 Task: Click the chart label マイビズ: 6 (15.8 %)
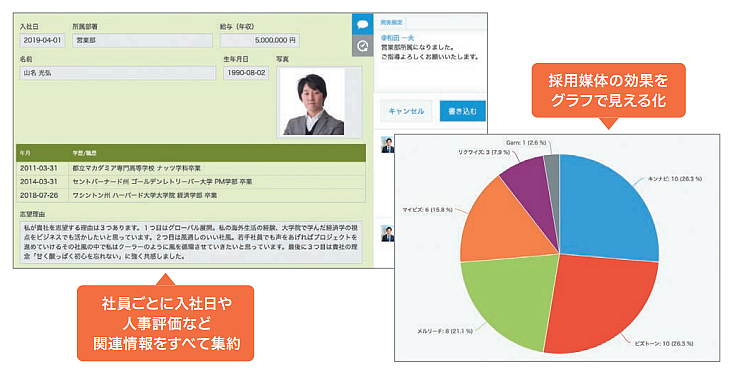427,210
